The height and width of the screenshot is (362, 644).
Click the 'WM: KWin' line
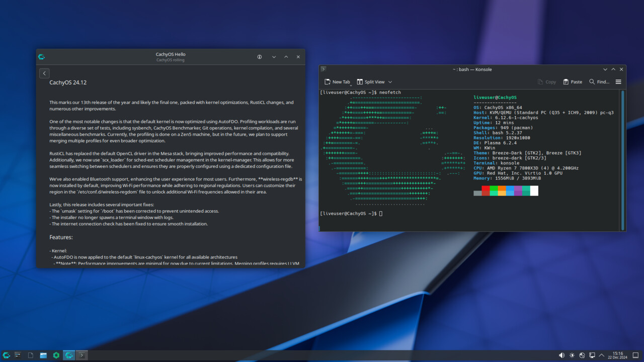pyautogui.click(x=484, y=148)
